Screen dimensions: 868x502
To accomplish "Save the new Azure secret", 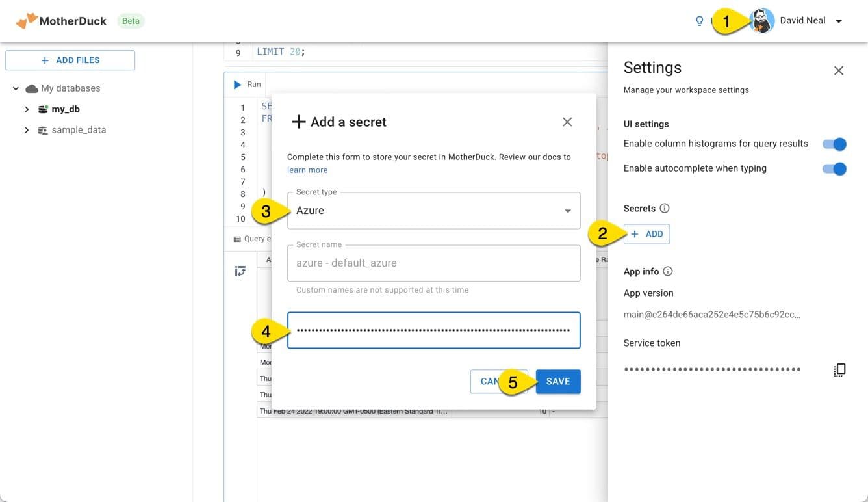I will (557, 381).
